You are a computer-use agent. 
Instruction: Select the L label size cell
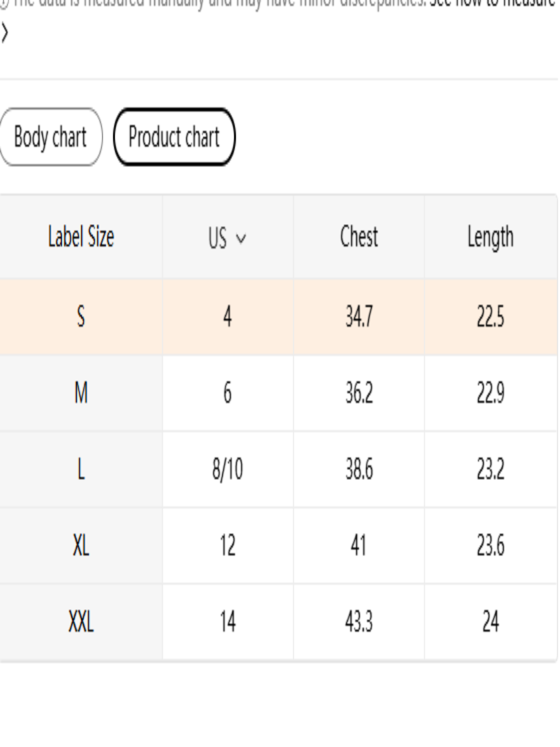tap(81, 469)
